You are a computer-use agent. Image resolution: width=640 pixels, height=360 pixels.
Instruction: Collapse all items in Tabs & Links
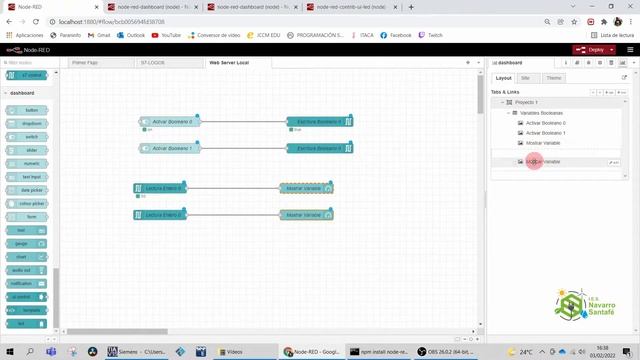click(593, 93)
